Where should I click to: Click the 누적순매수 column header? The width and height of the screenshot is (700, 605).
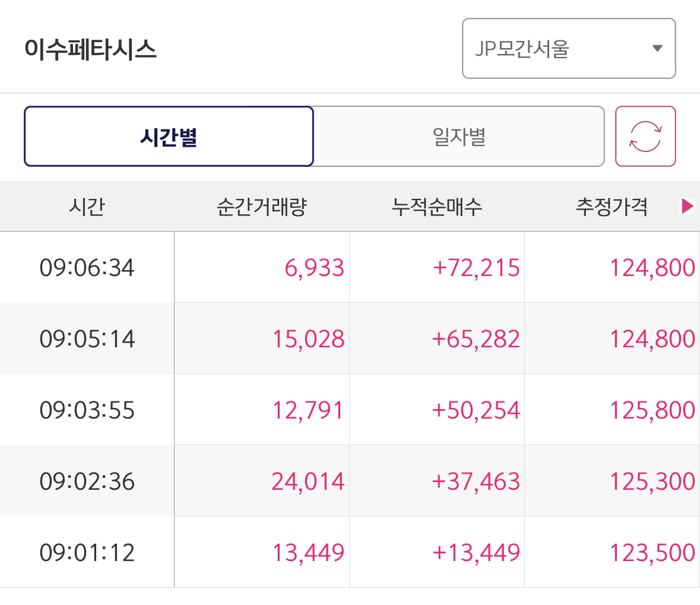click(x=436, y=207)
